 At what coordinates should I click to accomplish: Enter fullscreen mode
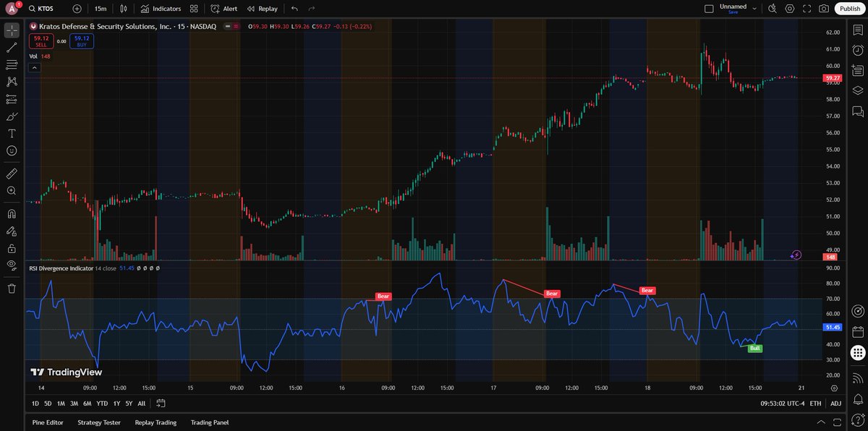click(x=807, y=9)
